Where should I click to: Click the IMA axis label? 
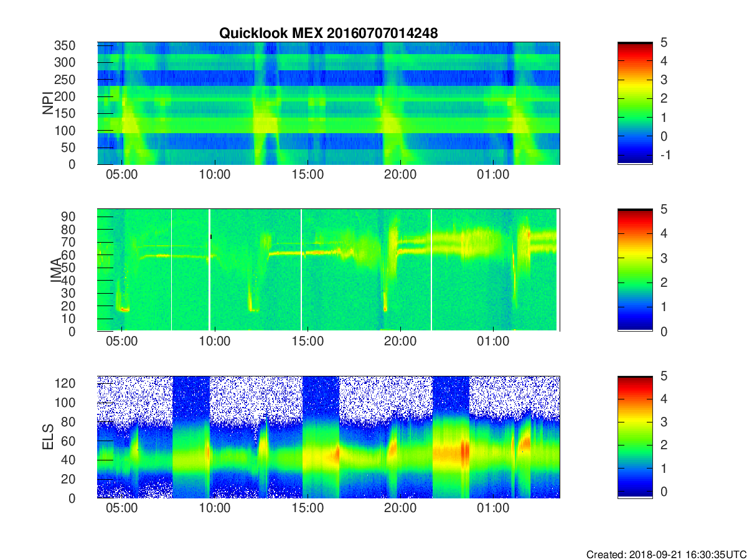(57, 271)
